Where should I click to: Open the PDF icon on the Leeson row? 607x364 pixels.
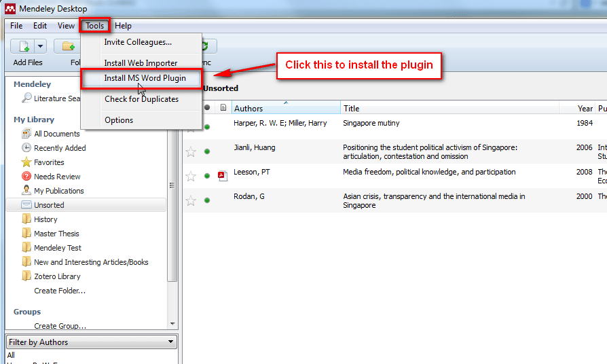coord(222,176)
